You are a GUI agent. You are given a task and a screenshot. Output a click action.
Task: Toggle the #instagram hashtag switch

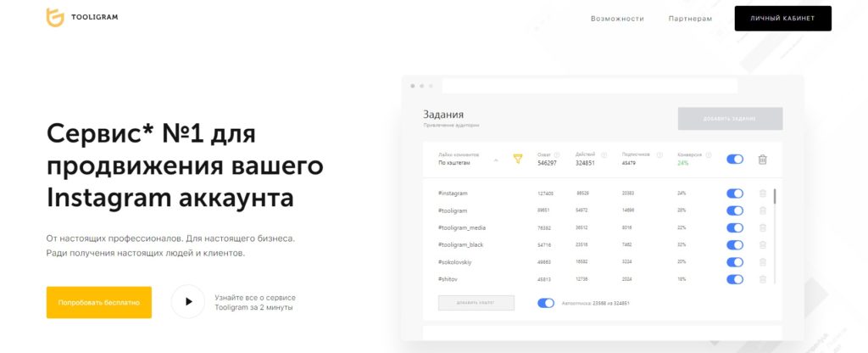click(x=735, y=193)
